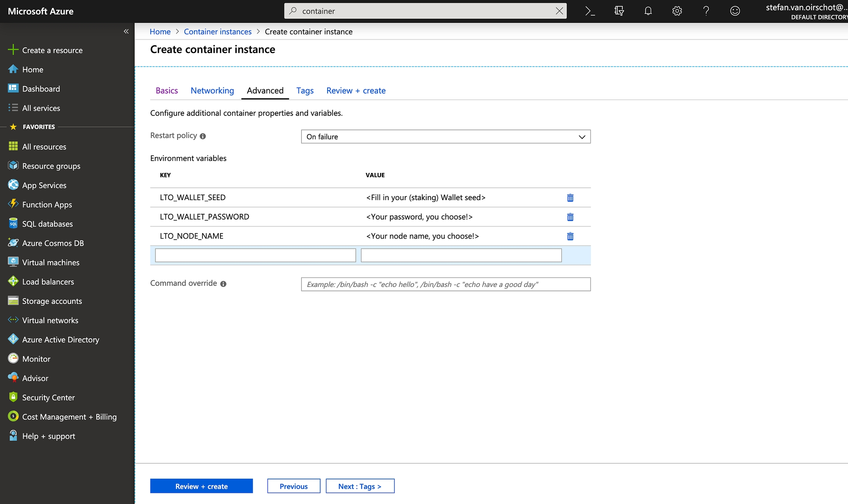Open the account menu for stefan.van.oirschot

(x=806, y=11)
